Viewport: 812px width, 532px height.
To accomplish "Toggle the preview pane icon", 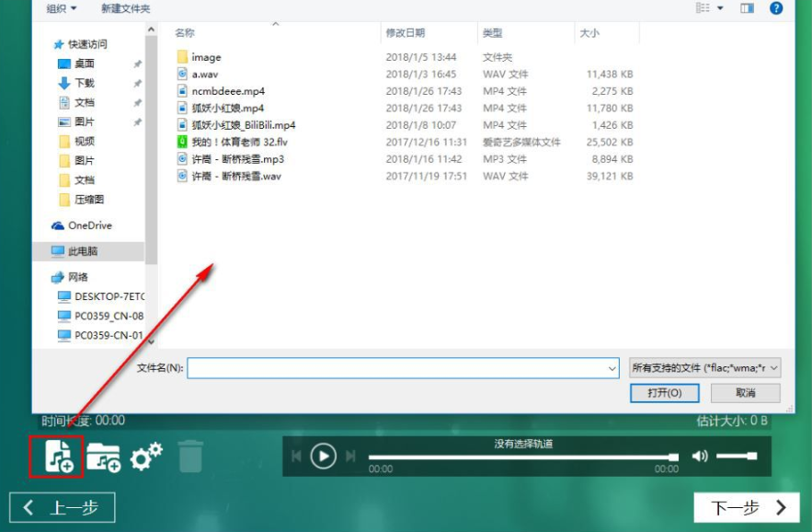I will tap(747, 8).
